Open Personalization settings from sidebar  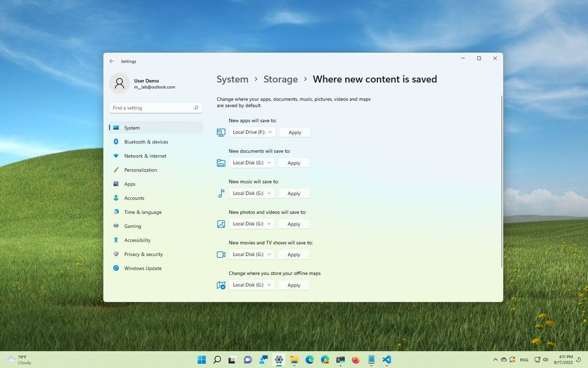[x=140, y=170]
